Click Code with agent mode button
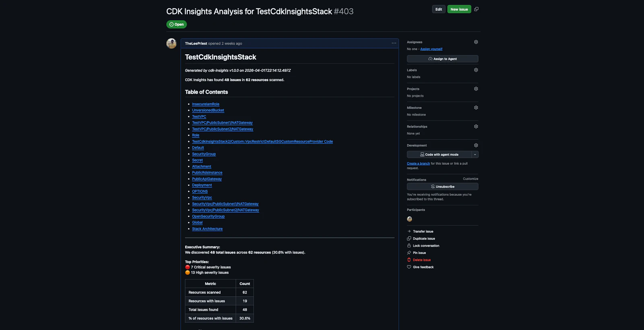 439,155
